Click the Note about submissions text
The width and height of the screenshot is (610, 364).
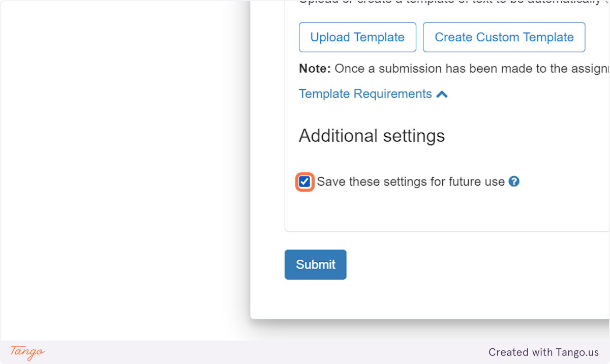(454, 69)
